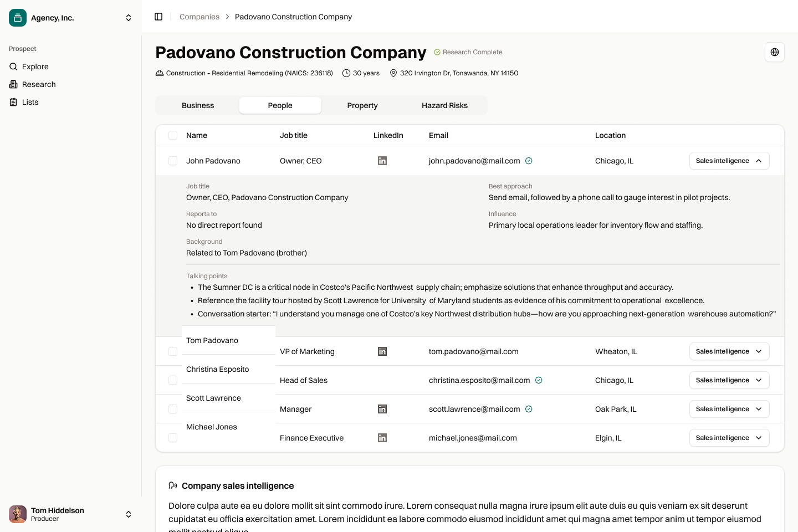Viewport: 798px width, 532px height.
Task: Open the Property tab
Action: point(362,105)
